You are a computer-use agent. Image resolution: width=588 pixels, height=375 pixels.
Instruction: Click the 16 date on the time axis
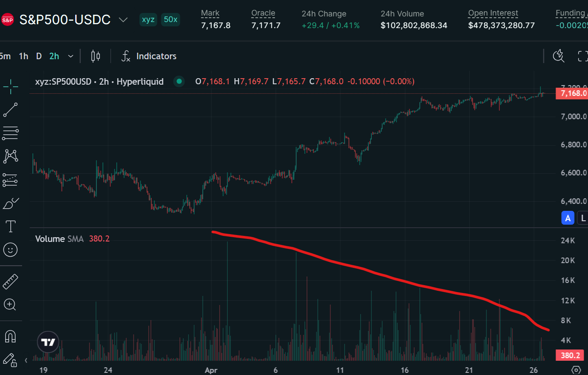pyautogui.click(x=405, y=370)
